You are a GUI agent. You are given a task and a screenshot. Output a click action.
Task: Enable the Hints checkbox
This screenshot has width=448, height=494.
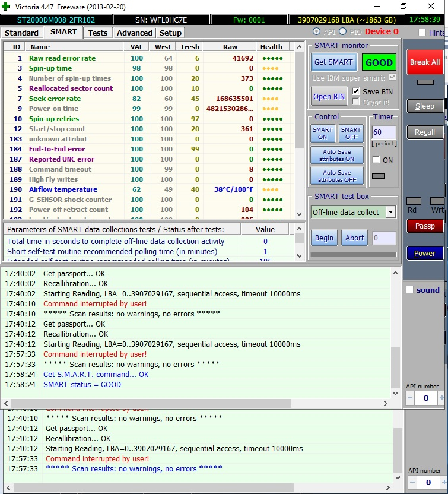pos(422,33)
